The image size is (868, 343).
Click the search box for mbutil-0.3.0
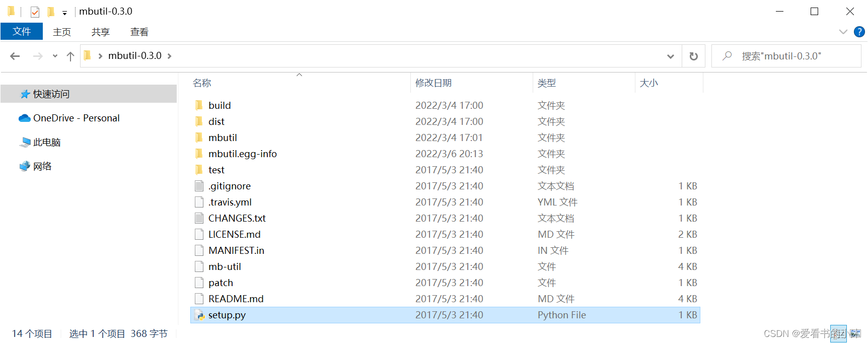coord(786,56)
